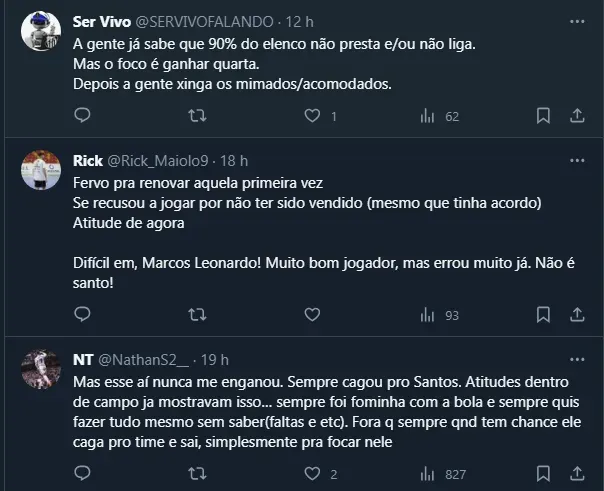Open Rick's profile name link
The height and width of the screenshot is (491, 604).
[x=87, y=160]
